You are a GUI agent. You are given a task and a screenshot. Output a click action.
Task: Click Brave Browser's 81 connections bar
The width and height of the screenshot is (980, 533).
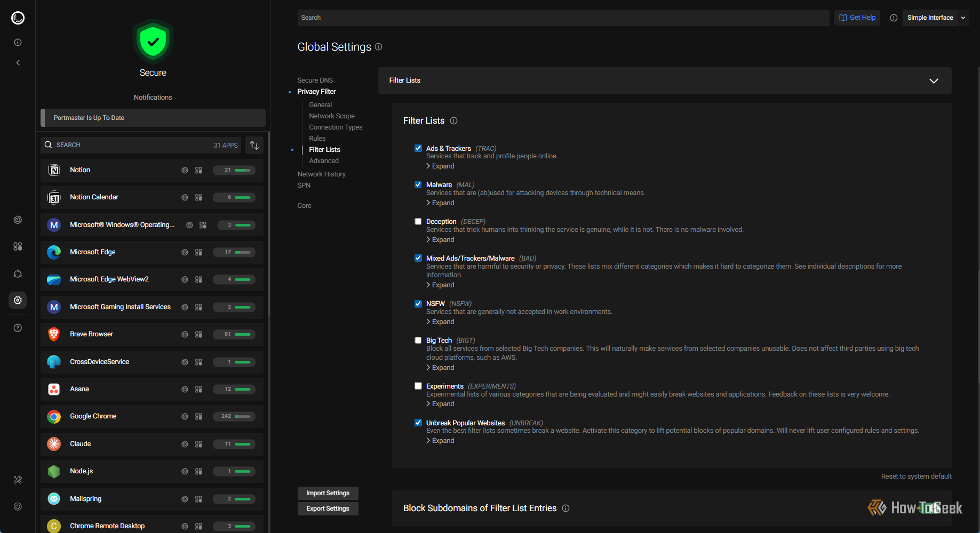coord(234,334)
